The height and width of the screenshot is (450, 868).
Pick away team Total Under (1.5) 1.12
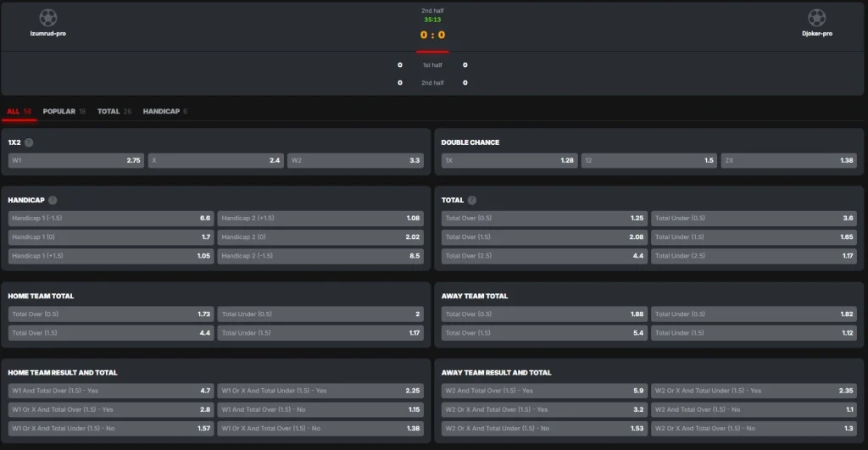pos(754,333)
